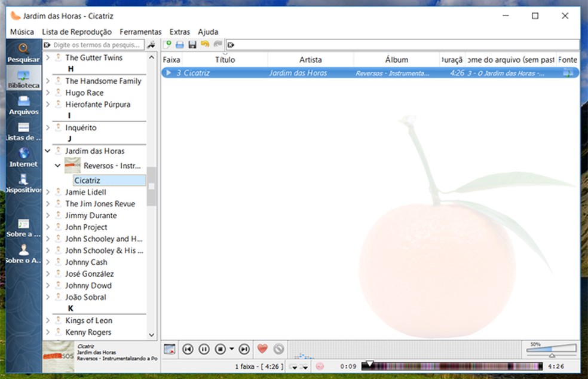Click the library tree scrollbar down arrow

tap(152, 335)
